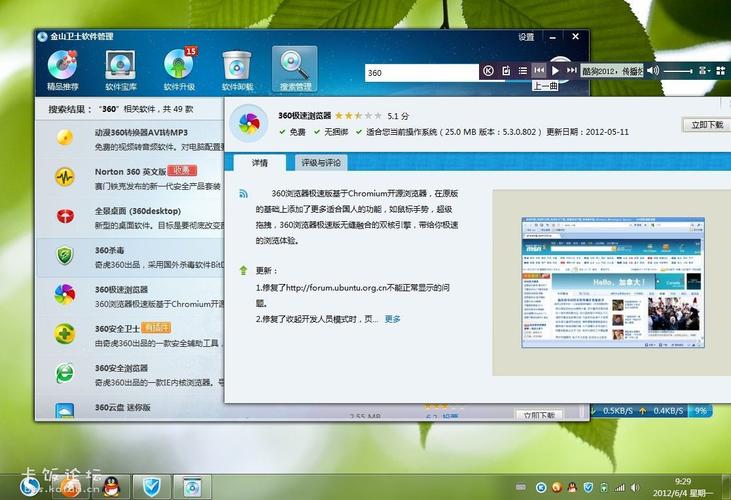
Task: Open the browser screenshot thumbnail
Action: point(613,282)
